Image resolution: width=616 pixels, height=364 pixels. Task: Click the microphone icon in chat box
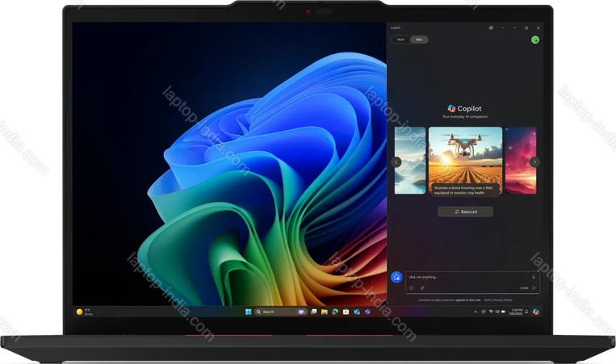[534, 277]
